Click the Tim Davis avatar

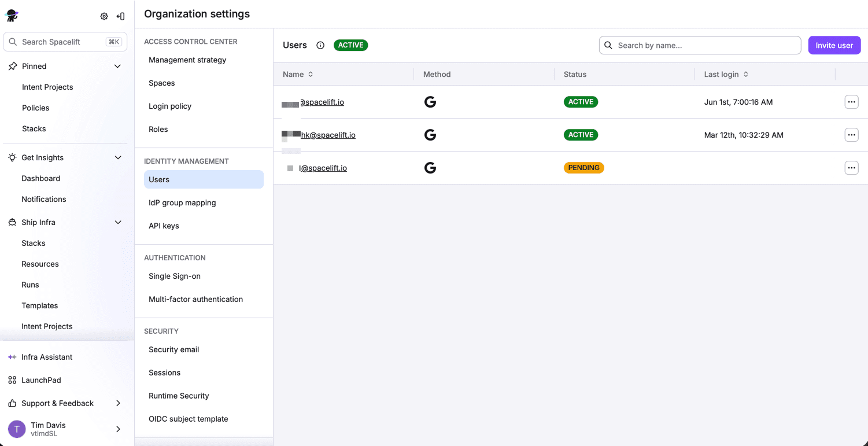click(17, 429)
